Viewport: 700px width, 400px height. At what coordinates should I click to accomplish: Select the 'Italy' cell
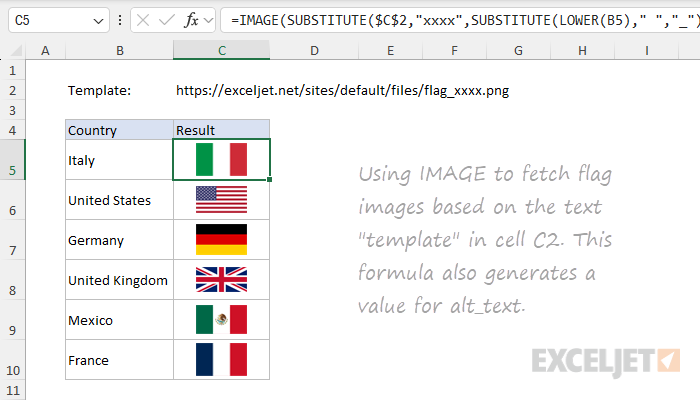(119, 160)
